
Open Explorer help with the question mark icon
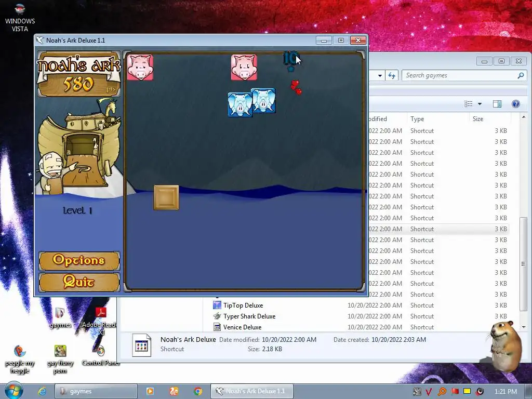click(516, 104)
